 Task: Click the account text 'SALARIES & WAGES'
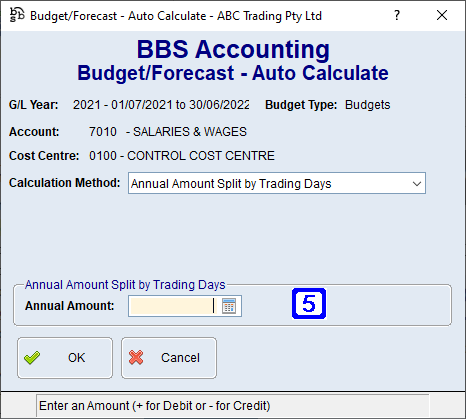pos(190,132)
